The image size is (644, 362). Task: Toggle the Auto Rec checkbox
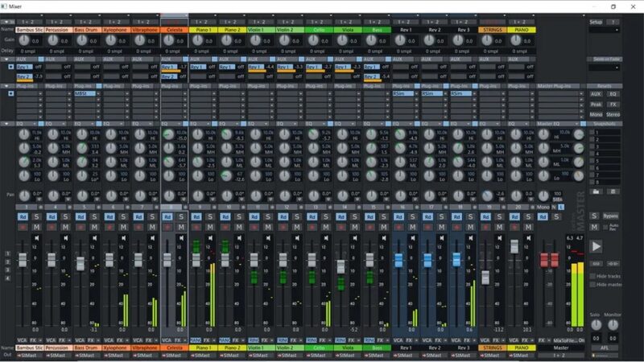[x=605, y=227]
